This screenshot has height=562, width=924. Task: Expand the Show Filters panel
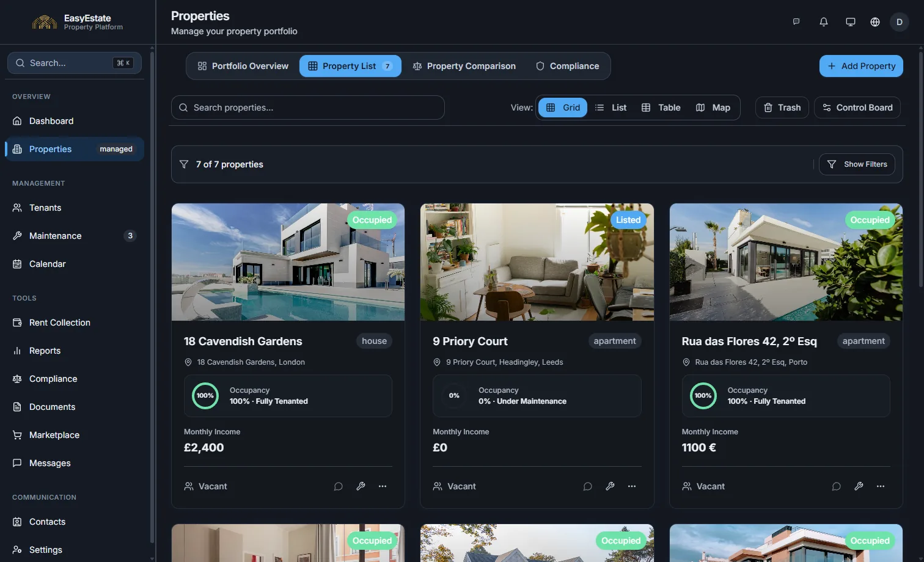[857, 164]
